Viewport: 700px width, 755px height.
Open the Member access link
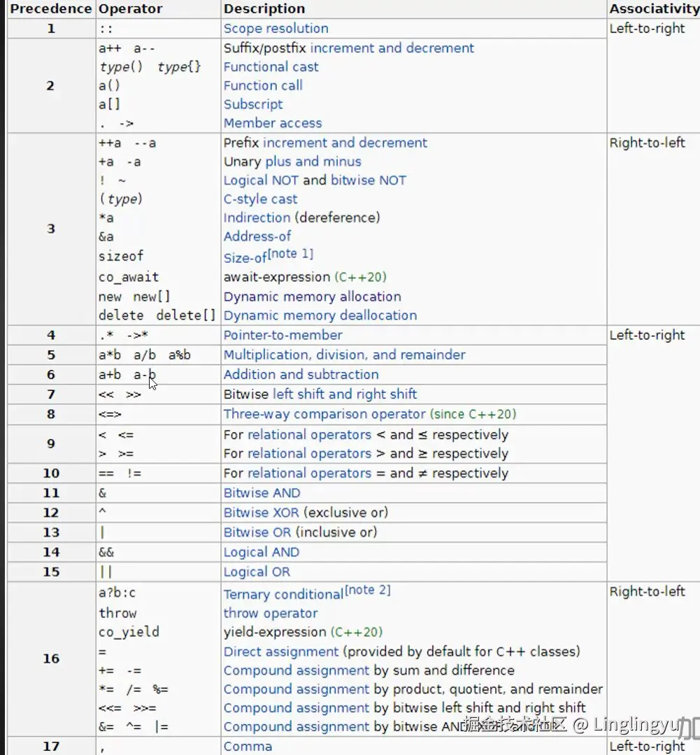pos(273,123)
